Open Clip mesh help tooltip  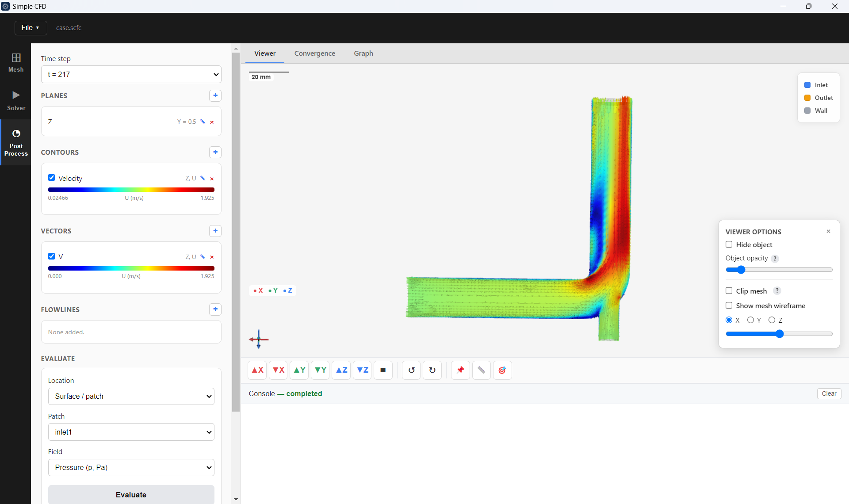pos(777,290)
